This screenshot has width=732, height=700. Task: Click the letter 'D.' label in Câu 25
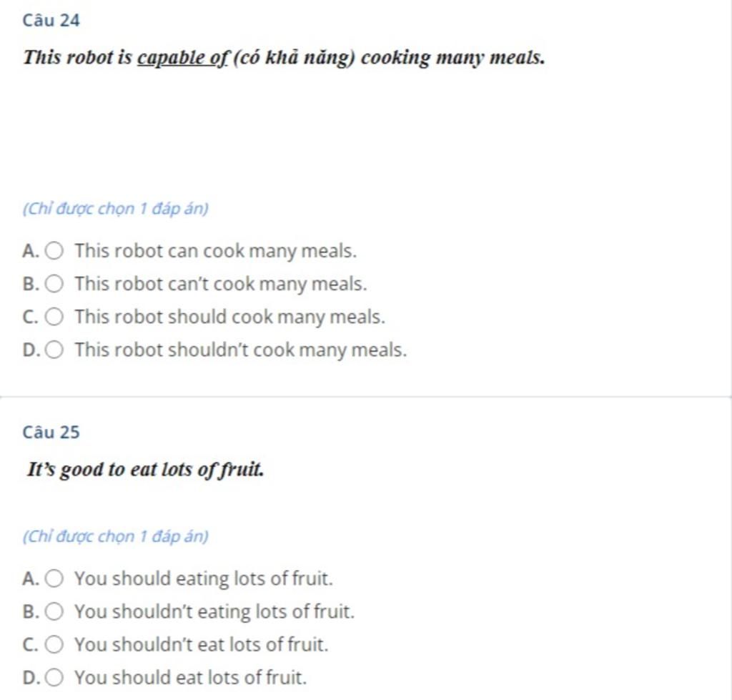[31, 678]
